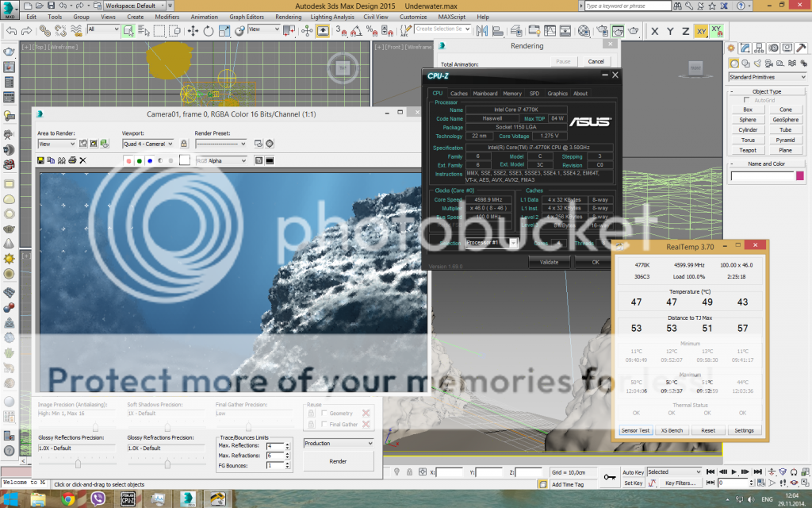
Task: Open the Workspace: Default dropdown
Action: (x=135, y=6)
